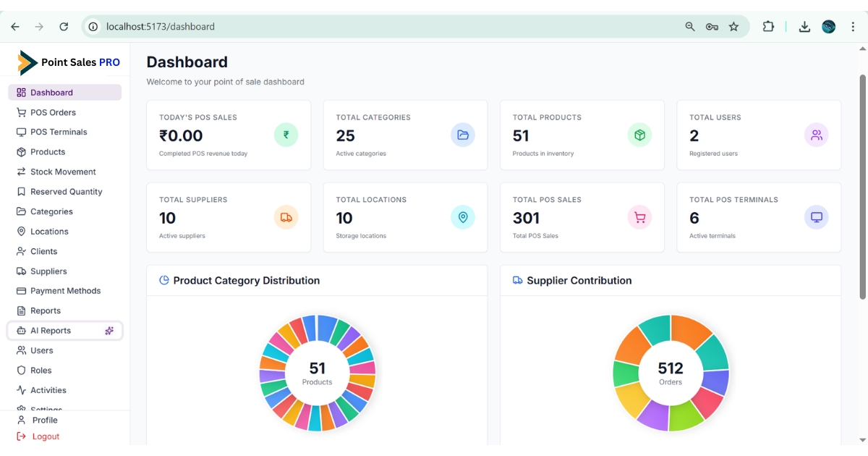Click the password key icon

(x=712, y=26)
